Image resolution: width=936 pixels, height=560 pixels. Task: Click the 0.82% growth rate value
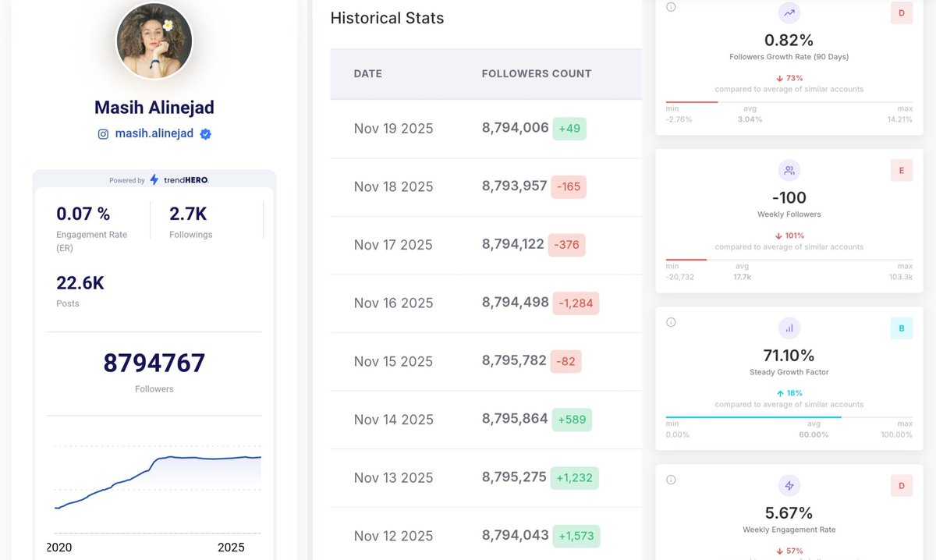(789, 40)
